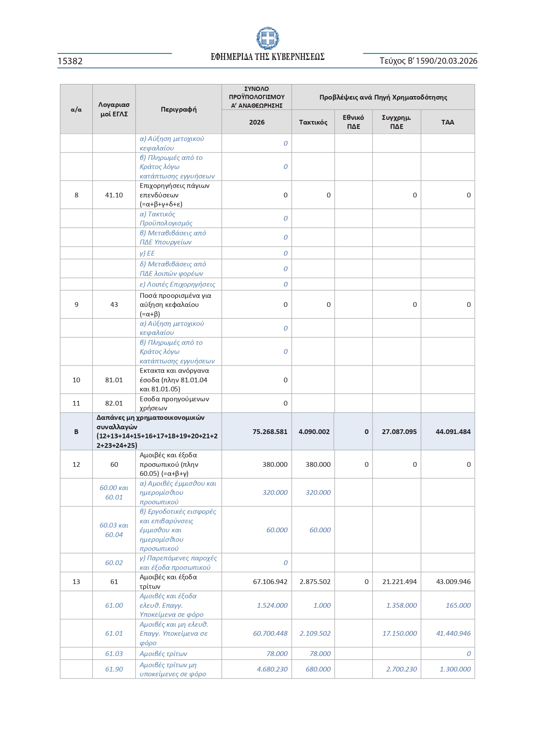This screenshot has width=535, height=756.
Task: Click the ΕΦΗΜΕΡΙΔΑ ΤΗΣ ΚΥΒΕΡΝΗΣΕΩΣ header title
Action: click(267, 57)
